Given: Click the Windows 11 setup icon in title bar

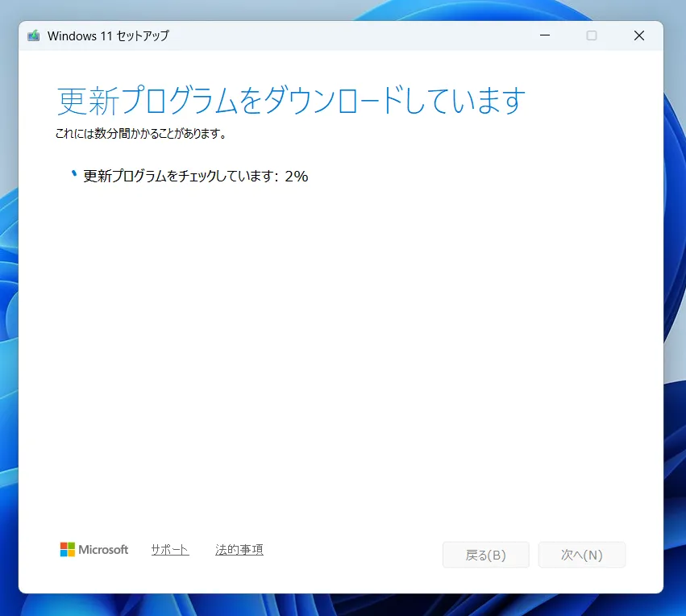Looking at the screenshot, I should coord(34,35).
